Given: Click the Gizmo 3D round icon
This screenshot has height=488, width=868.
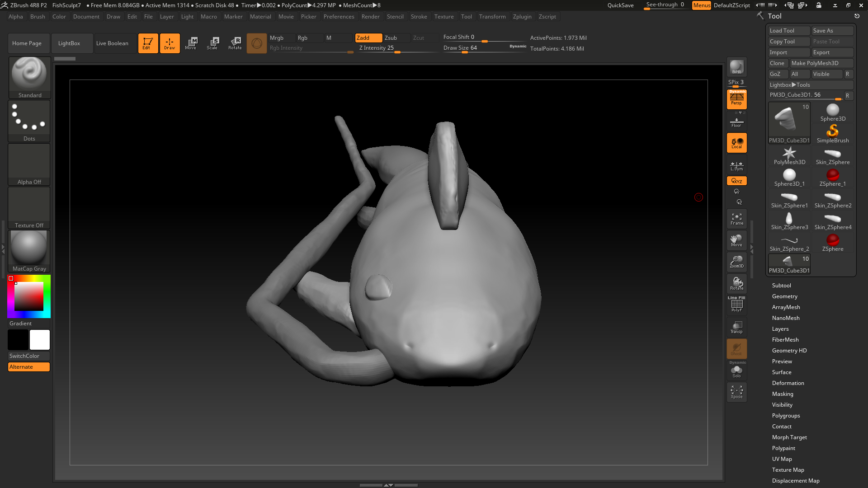Looking at the screenshot, I should pos(256,43).
